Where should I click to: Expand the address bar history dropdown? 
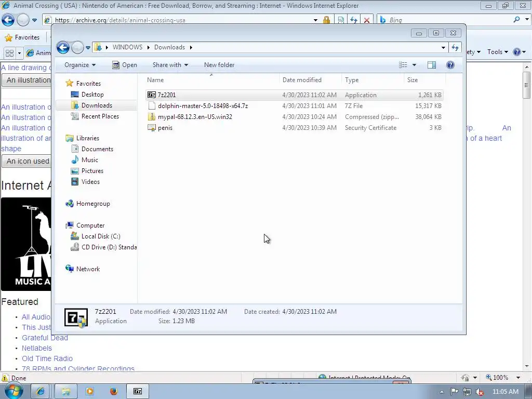443,47
